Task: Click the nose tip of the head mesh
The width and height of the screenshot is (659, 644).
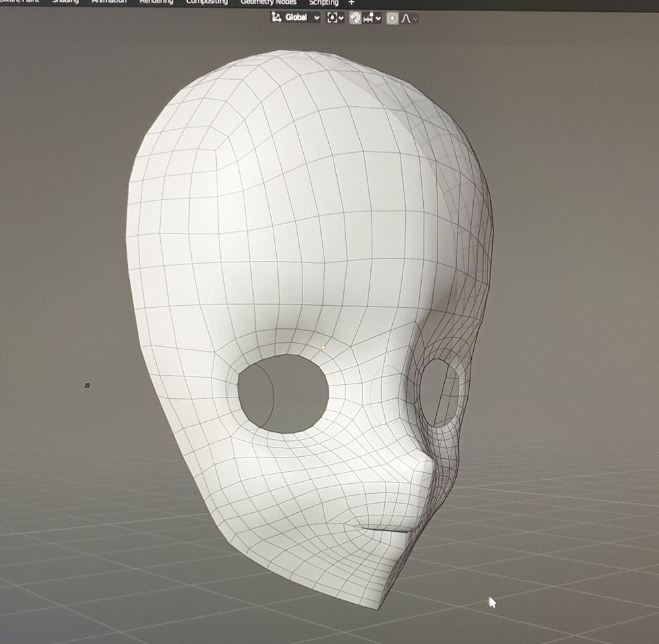Action: pos(425,468)
